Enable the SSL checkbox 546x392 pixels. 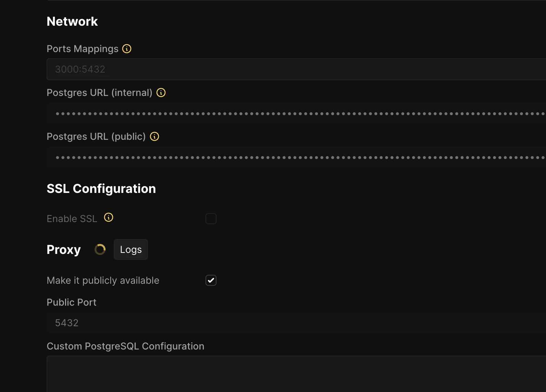tap(211, 219)
